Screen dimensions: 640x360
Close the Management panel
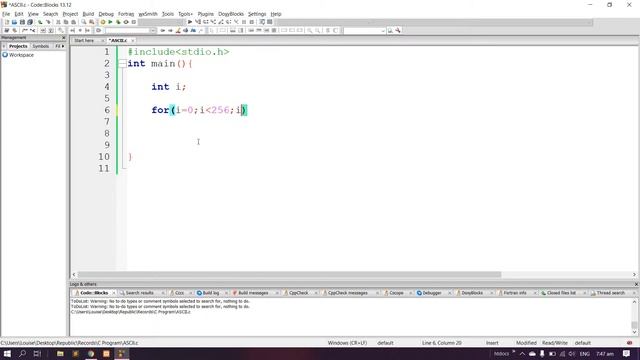click(x=63, y=38)
